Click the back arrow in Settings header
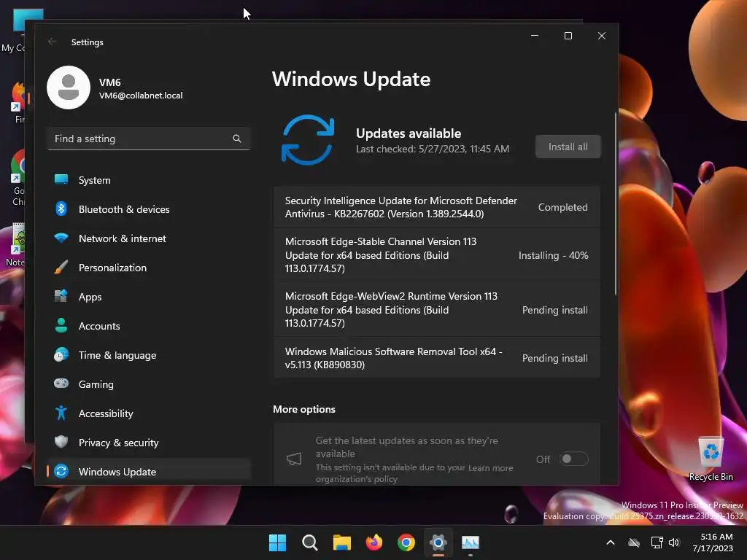 point(53,42)
